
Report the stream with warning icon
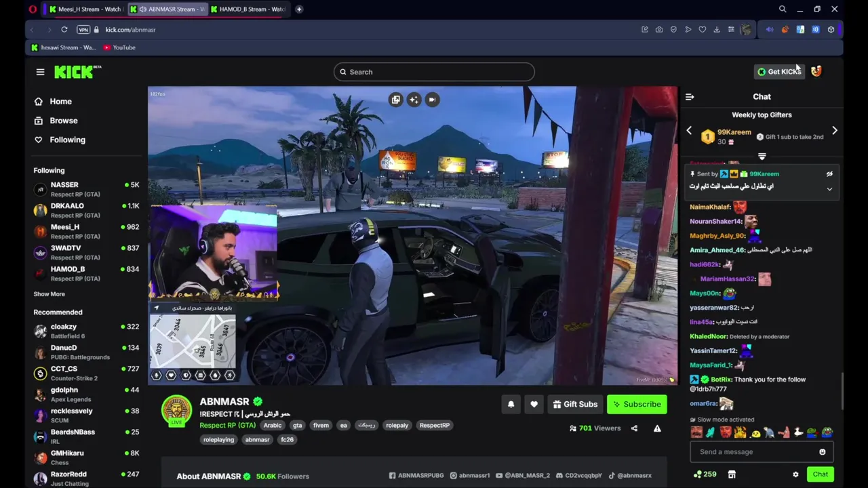(x=657, y=428)
